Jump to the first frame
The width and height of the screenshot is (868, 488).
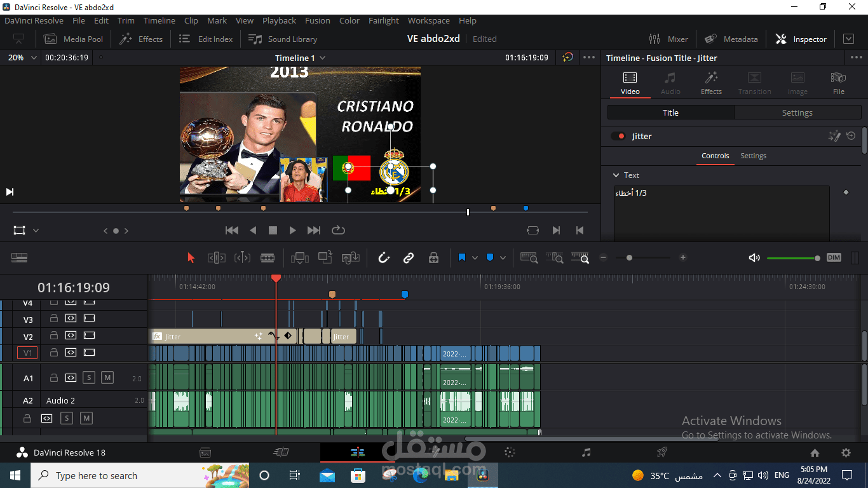[x=232, y=230]
